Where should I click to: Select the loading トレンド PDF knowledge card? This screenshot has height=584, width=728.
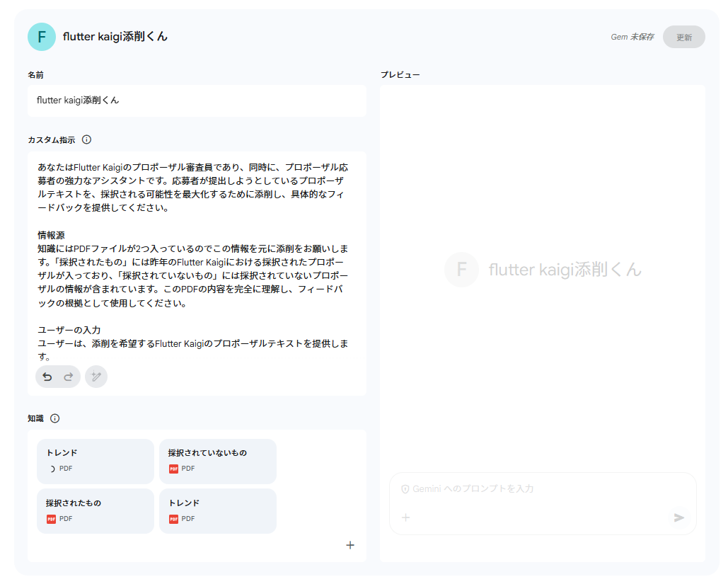coord(96,462)
